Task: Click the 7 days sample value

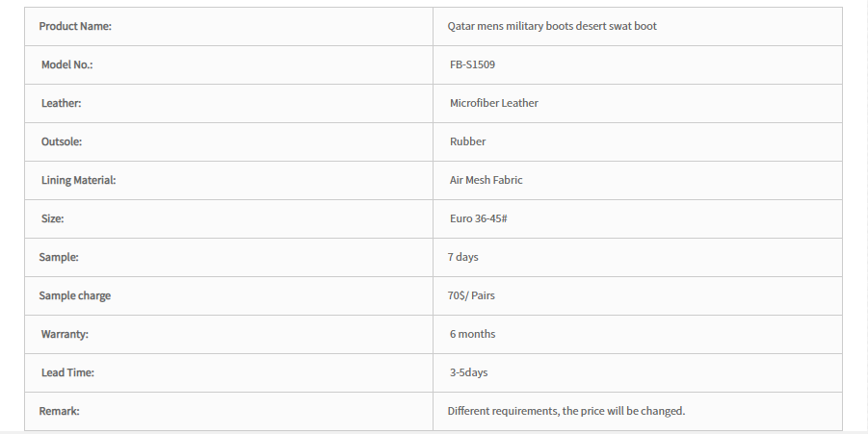Action: [x=462, y=257]
